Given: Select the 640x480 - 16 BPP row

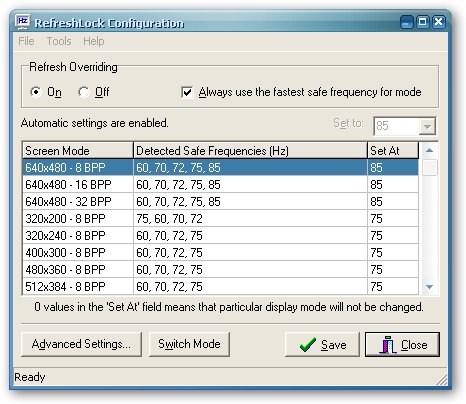Looking at the screenshot, I should [x=220, y=184].
